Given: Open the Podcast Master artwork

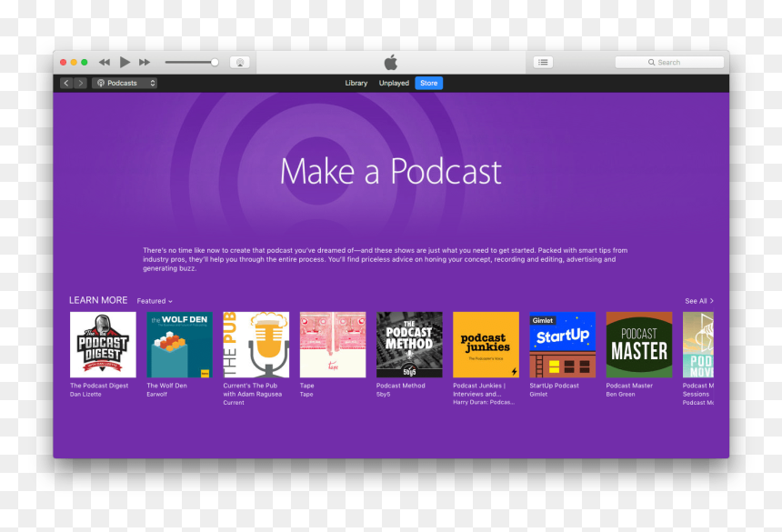Looking at the screenshot, I should click(639, 345).
